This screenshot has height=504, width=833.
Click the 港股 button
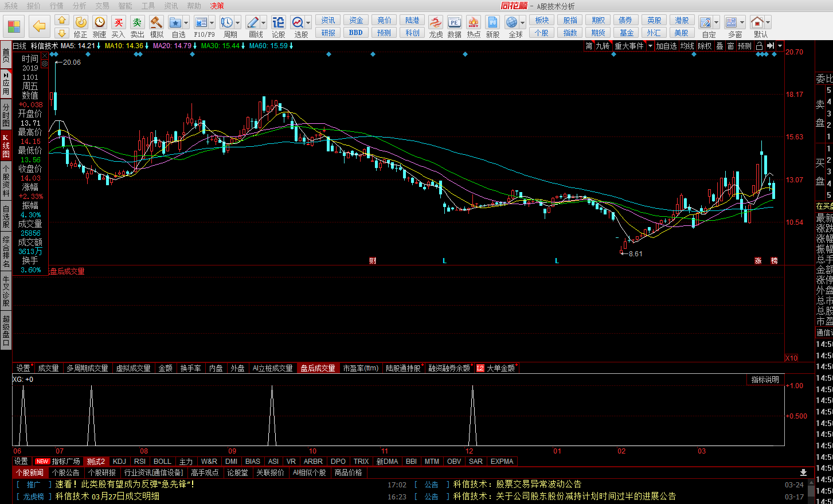click(x=682, y=20)
